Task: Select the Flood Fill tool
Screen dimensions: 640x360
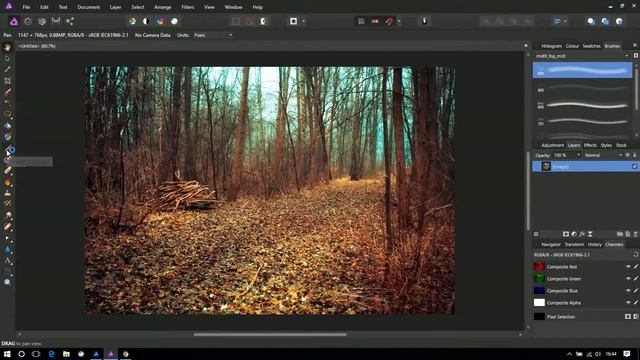Action: tap(7, 126)
